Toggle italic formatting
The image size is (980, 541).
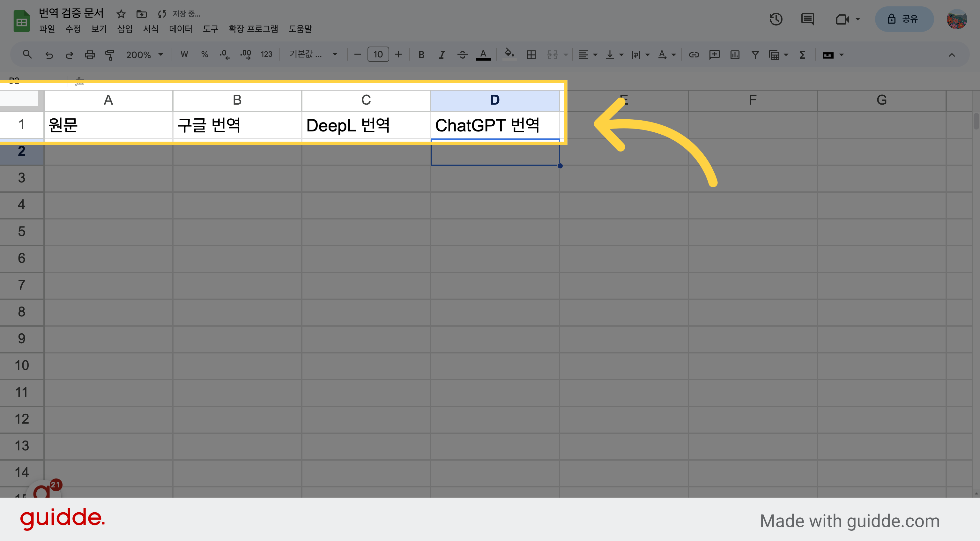[442, 55]
